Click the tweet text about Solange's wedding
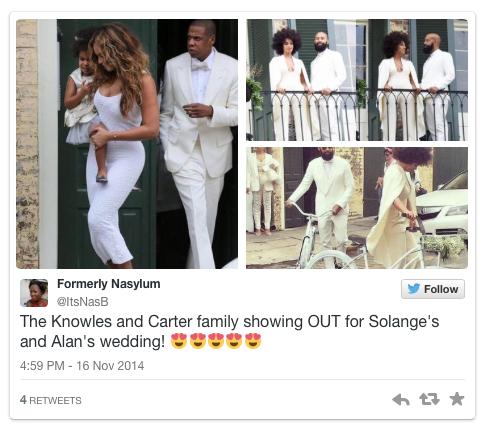 click(229, 331)
